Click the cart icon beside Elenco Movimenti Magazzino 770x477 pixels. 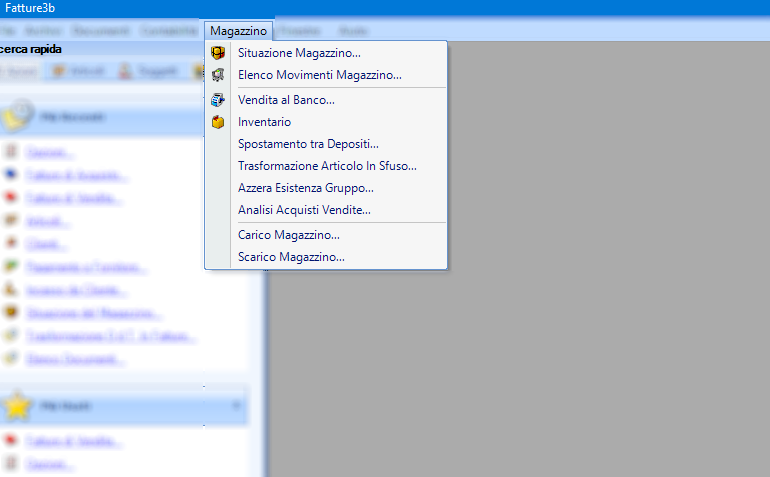point(218,75)
